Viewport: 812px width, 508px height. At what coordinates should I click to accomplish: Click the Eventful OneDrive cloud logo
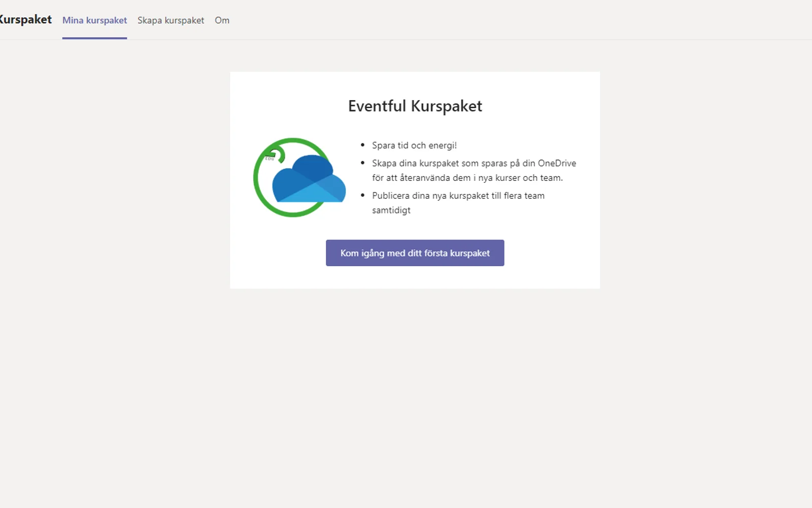tap(299, 177)
